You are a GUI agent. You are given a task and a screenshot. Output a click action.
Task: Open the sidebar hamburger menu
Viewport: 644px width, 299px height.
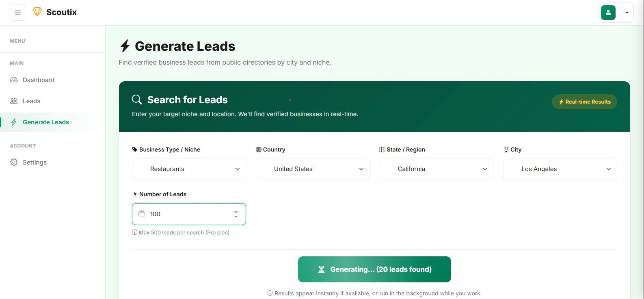point(17,12)
